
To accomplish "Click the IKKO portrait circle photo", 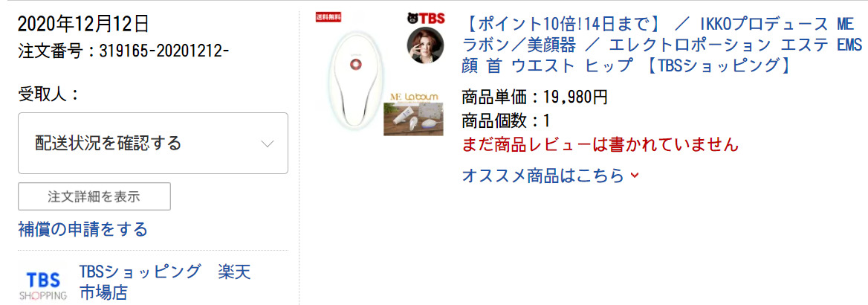I will [425, 45].
